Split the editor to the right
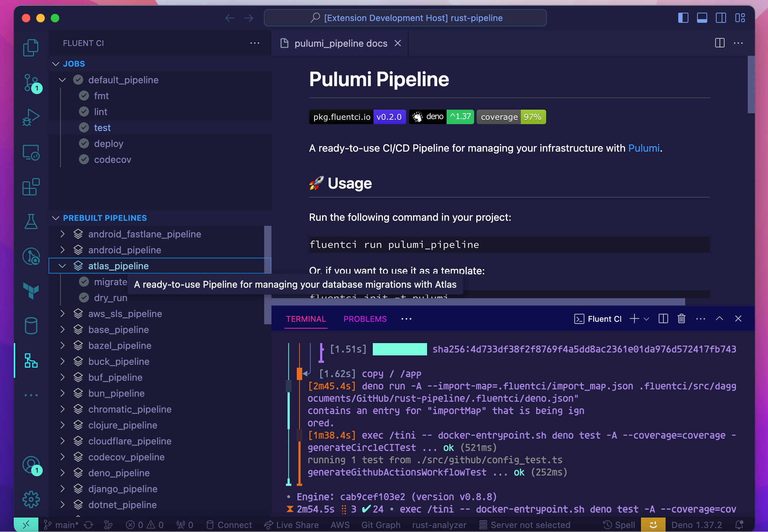The height and width of the screenshot is (532, 768). point(720,43)
